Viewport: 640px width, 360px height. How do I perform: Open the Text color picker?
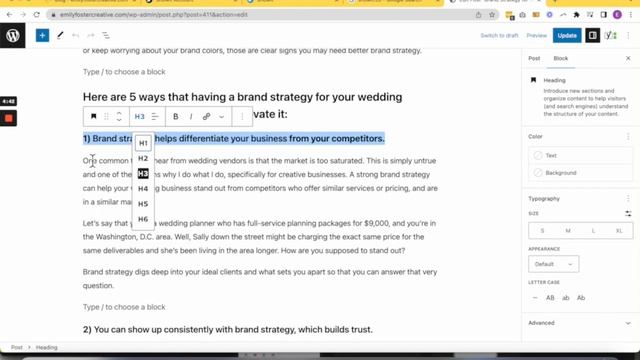580,156
